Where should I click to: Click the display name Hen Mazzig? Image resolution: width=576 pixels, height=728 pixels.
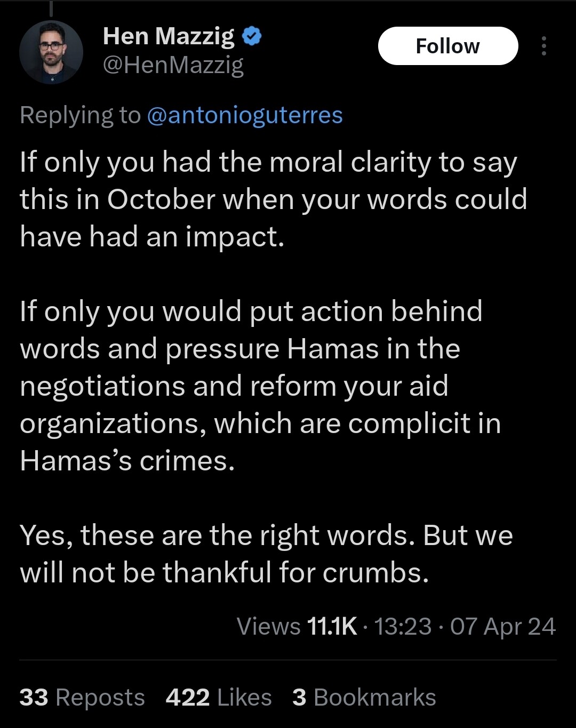[x=169, y=36]
